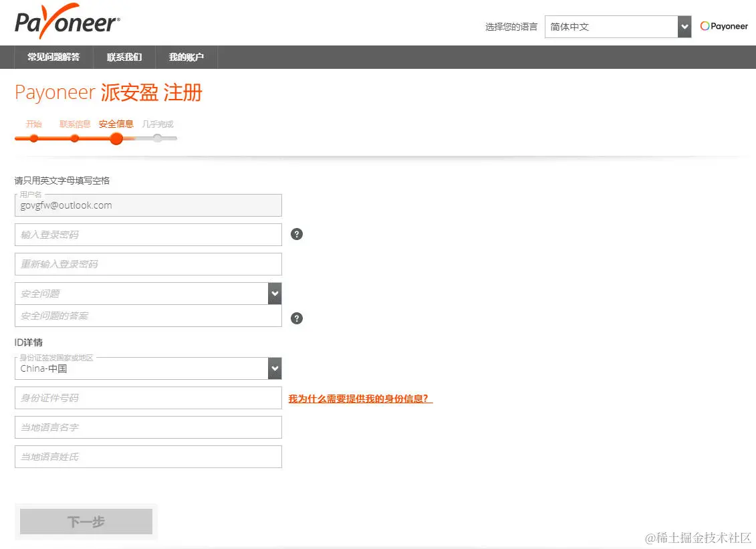Click the 开始 step marker on the progress bar

[33, 124]
